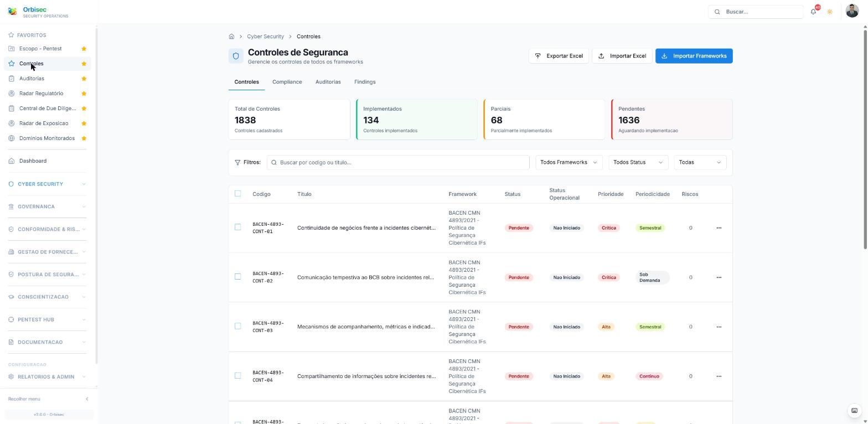The height and width of the screenshot is (424, 868).
Task: Open the Todas priority dropdown
Action: [700, 163]
